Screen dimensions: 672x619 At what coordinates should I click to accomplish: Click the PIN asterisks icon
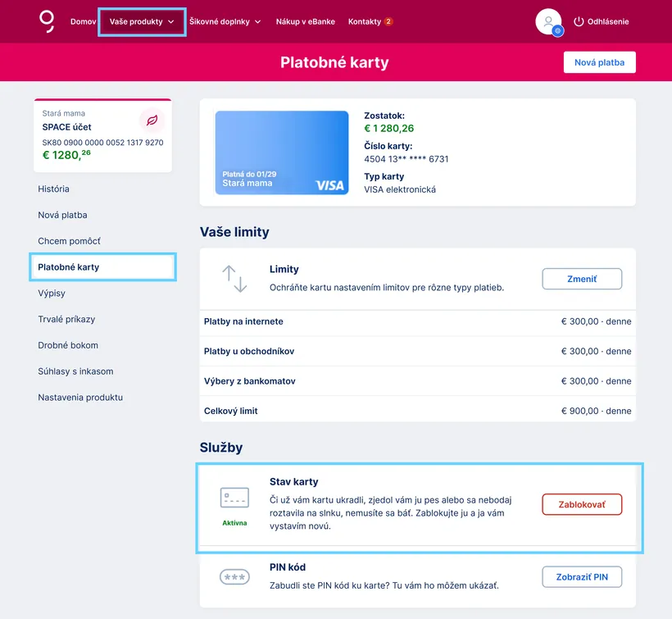coord(234,577)
